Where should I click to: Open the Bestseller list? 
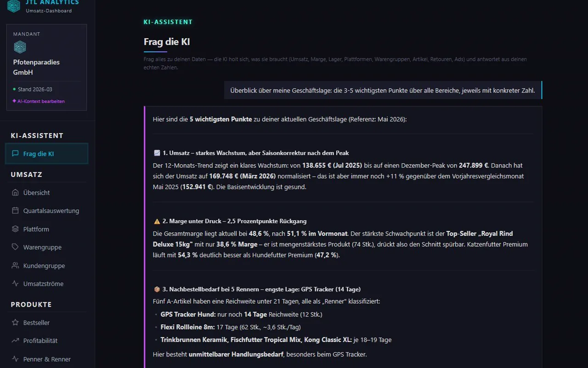pos(46,322)
